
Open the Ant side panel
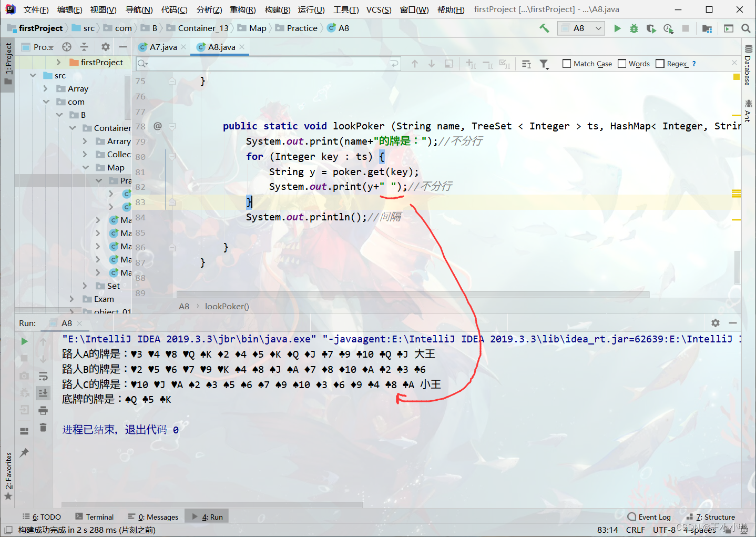748,110
